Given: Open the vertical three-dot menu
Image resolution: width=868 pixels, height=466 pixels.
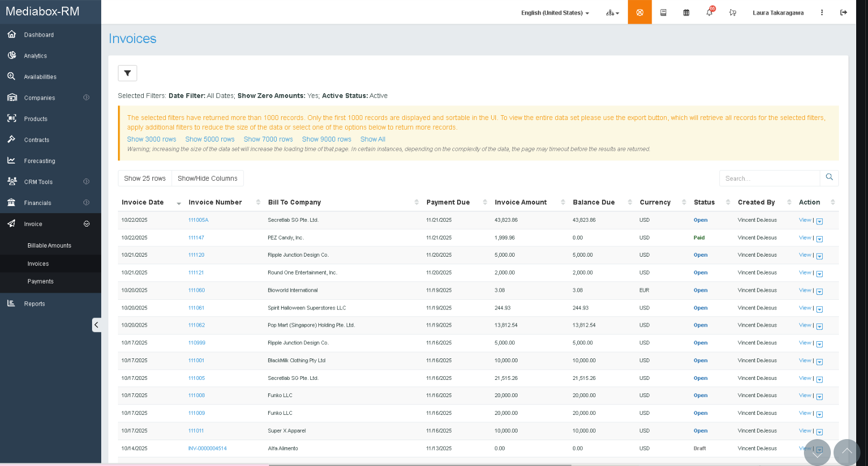Looking at the screenshot, I should tap(822, 12).
